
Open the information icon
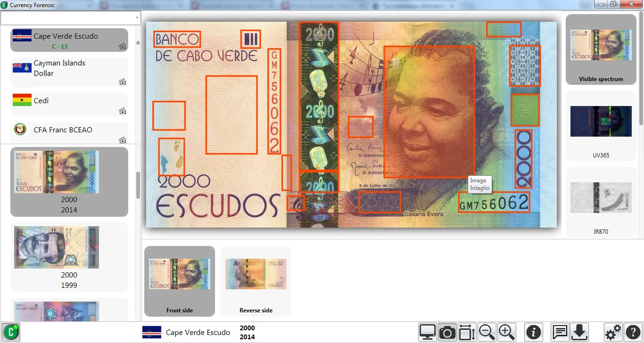533,332
